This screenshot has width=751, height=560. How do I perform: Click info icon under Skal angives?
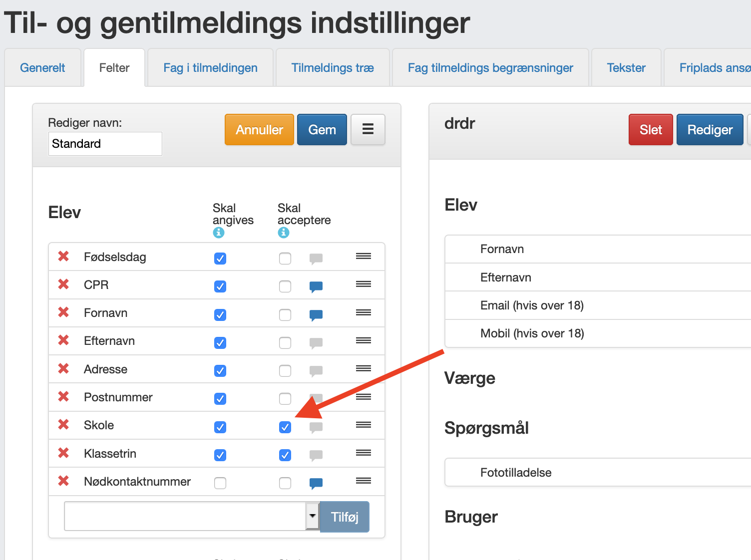219,233
